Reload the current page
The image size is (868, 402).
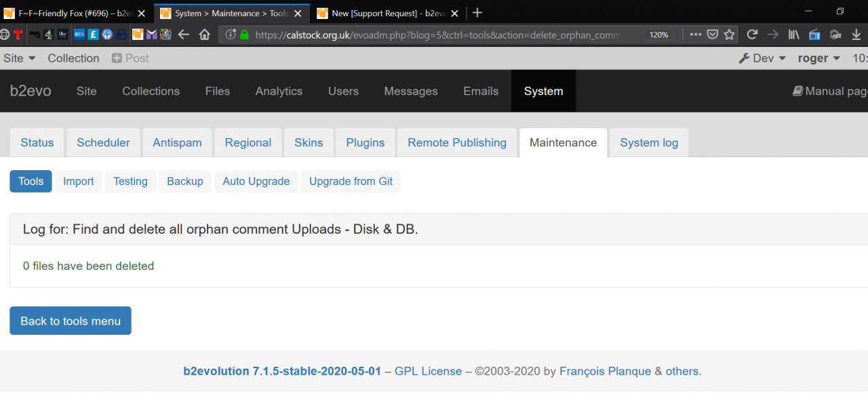pos(752,35)
